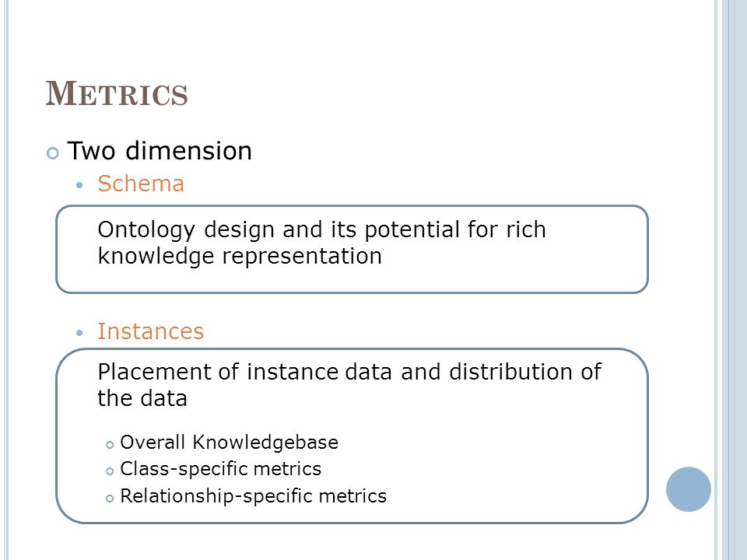747x560 pixels.
Task: Select the knowledge representation text line
Action: tap(240, 256)
